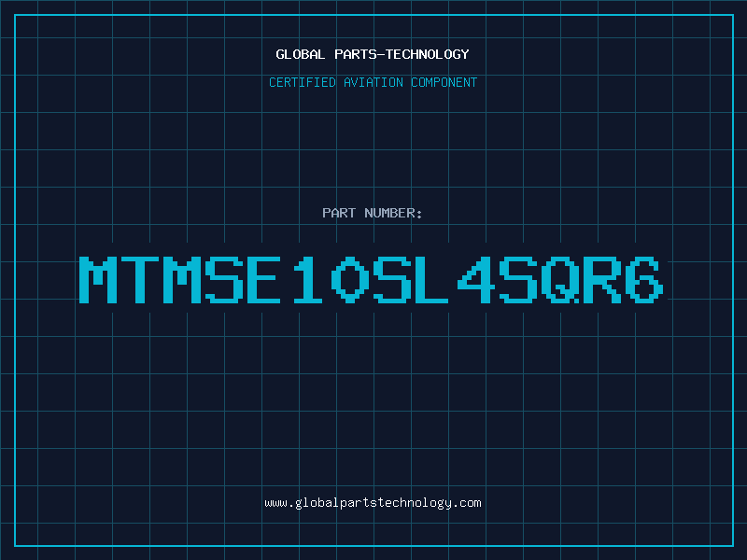Click the letter Q in the part number
This screenshot has width=747, height=560.
(561, 279)
